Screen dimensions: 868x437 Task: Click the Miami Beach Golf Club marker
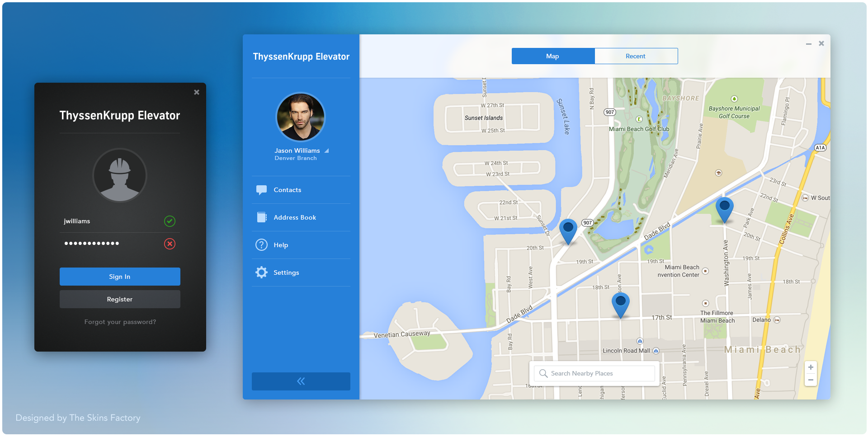pos(639,119)
